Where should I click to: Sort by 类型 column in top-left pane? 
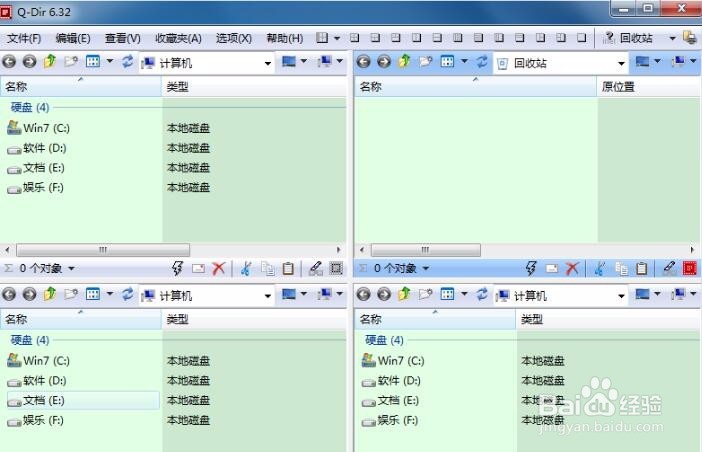pyautogui.click(x=254, y=86)
